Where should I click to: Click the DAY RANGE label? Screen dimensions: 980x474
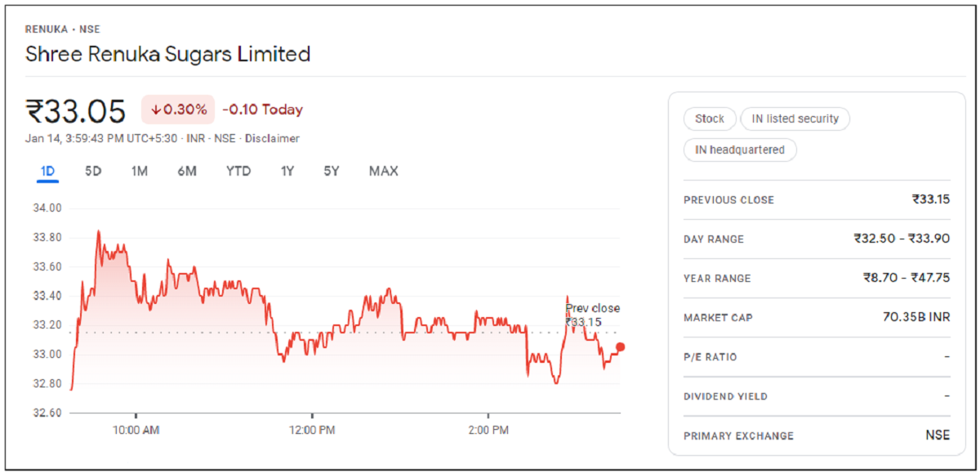tap(714, 239)
